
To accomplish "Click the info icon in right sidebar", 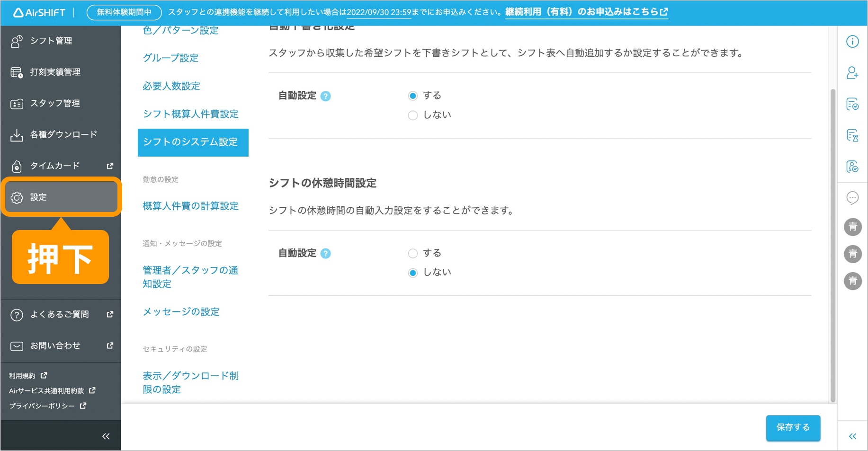I will (x=852, y=42).
